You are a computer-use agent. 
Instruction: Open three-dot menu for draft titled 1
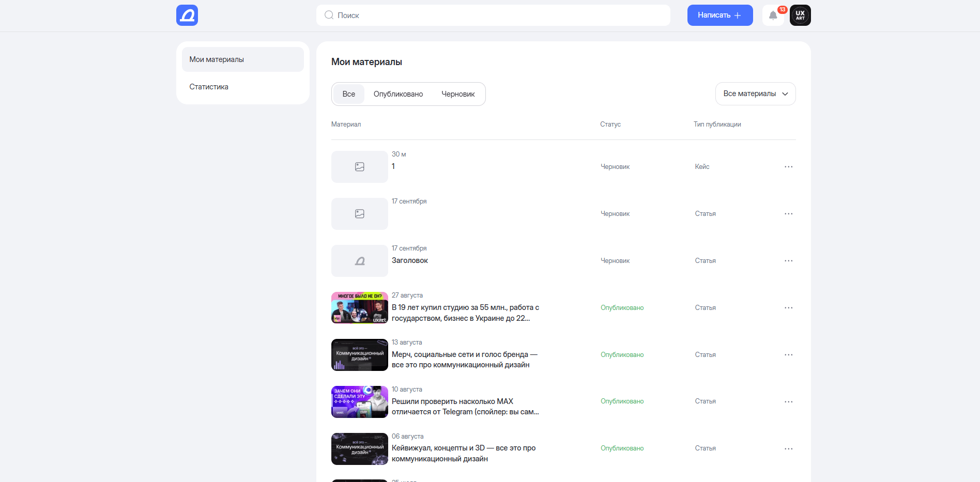(x=788, y=167)
